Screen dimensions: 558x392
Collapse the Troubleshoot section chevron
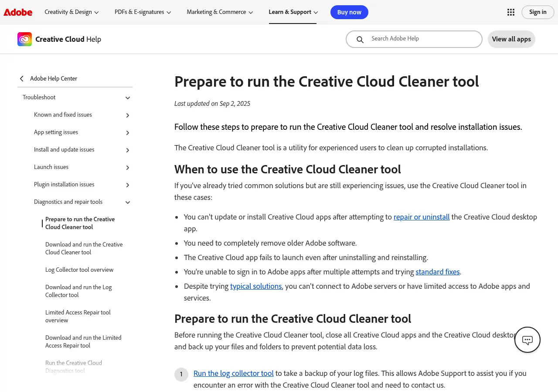point(128,98)
